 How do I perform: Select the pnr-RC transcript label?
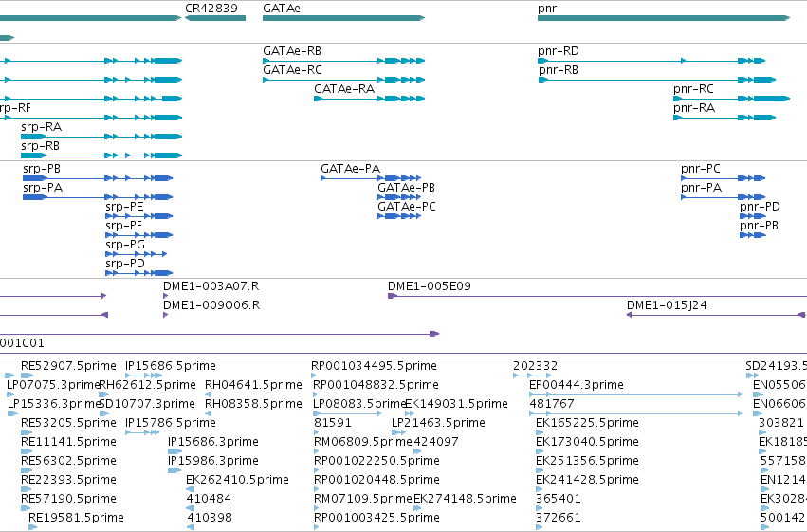pos(693,89)
